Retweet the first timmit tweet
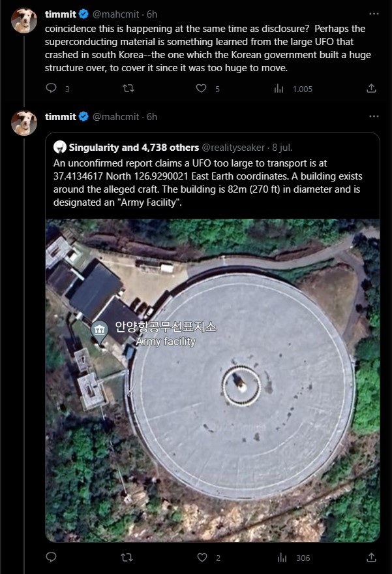 tap(129, 88)
